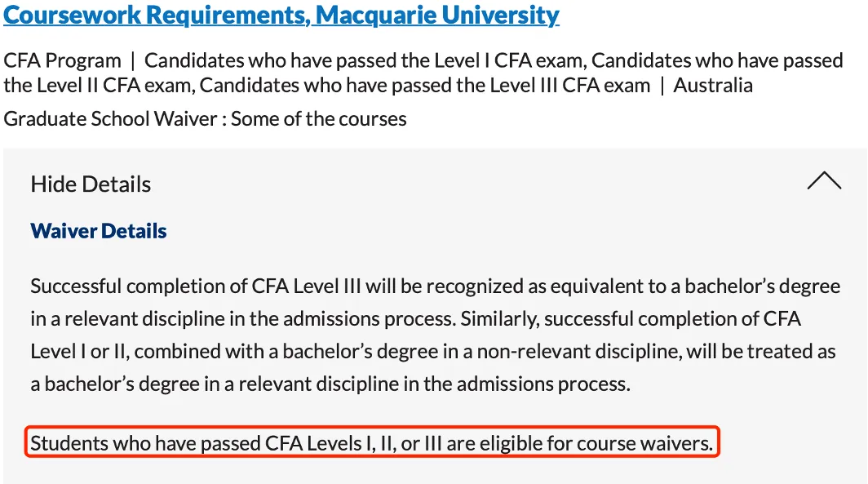868x484 pixels.
Task: Click 'Coursework Requirements' in the heading link
Action: click(x=157, y=15)
